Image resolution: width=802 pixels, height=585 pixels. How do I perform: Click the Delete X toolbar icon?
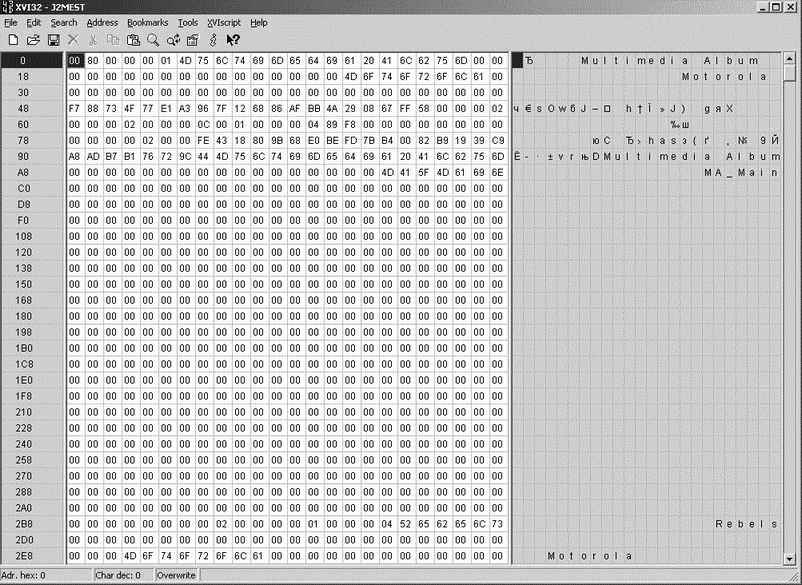coord(73,40)
